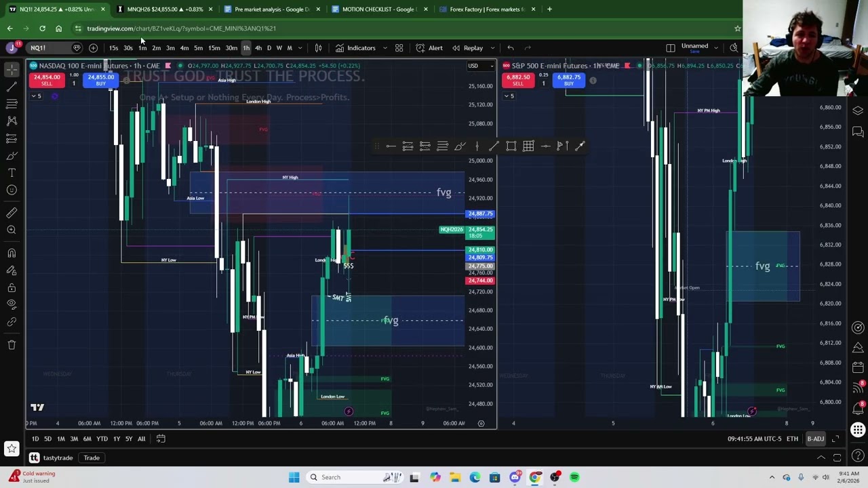
Task: Click the red SELL 24,854.00 button
Action: 47,79
